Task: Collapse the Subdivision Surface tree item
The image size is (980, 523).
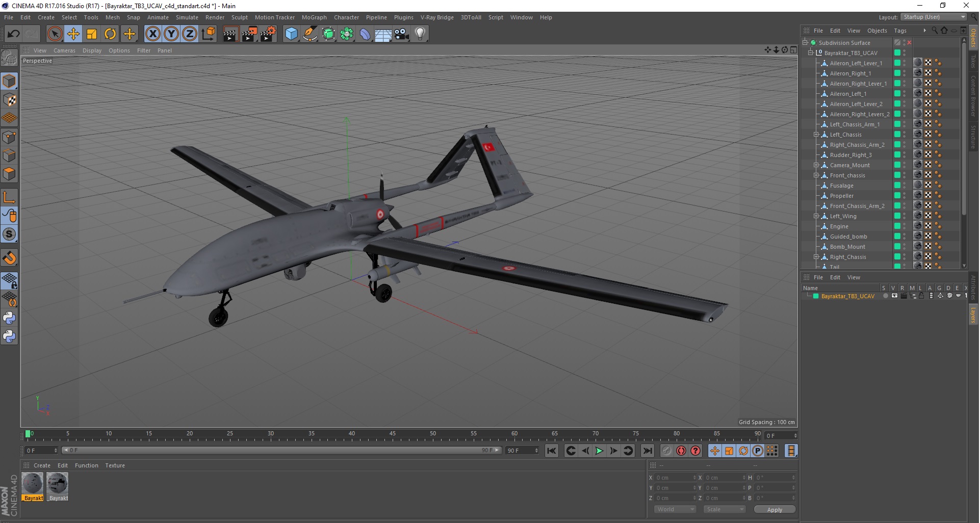Action: (805, 43)
